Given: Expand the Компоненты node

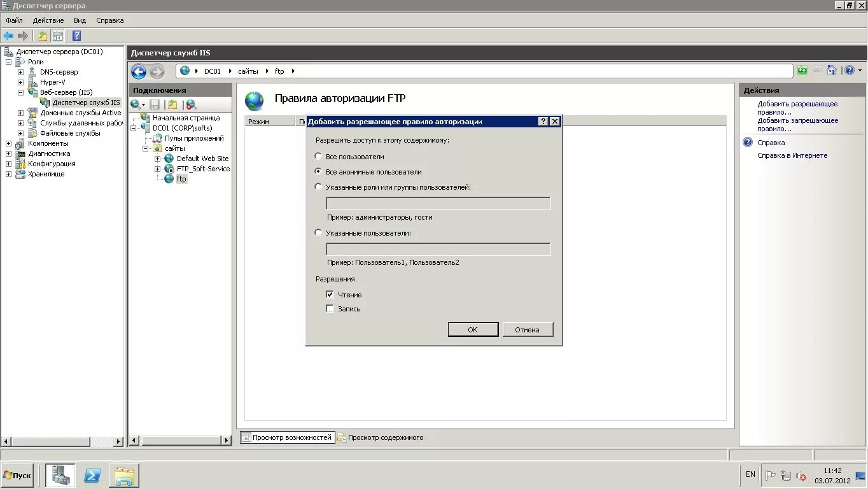Looking at the screenshot, I should click(8, 143).
